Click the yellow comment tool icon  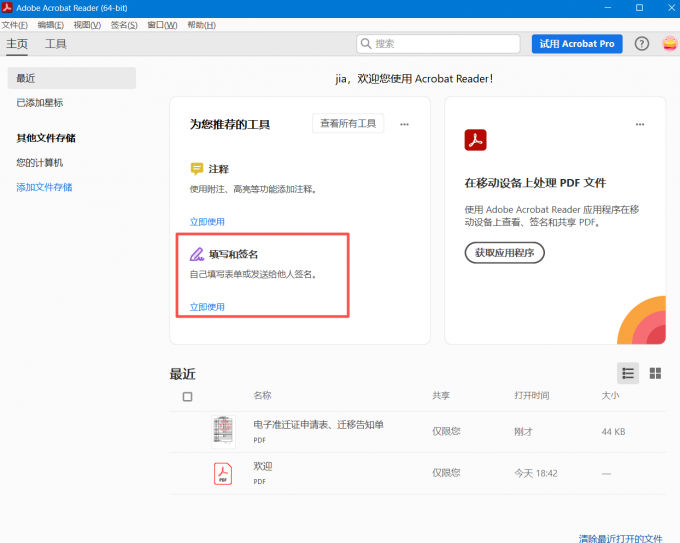[x=197, y=169]
